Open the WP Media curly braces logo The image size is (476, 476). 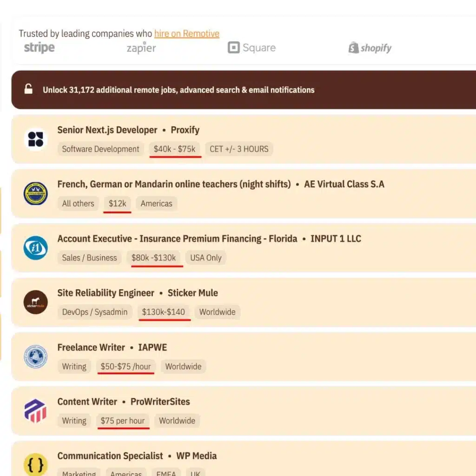35,464
